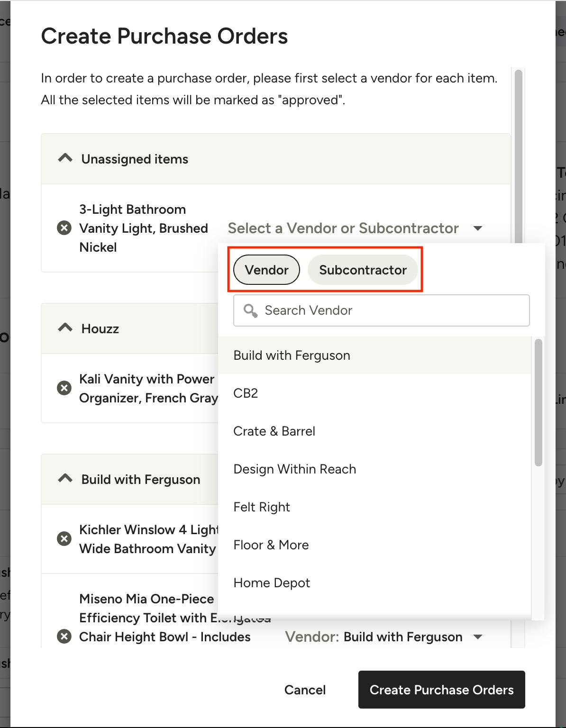Screen dimensions: 566x728
Task: Toggle vendor selection to Build with Ferguson
Action: [x=292, y=355]
